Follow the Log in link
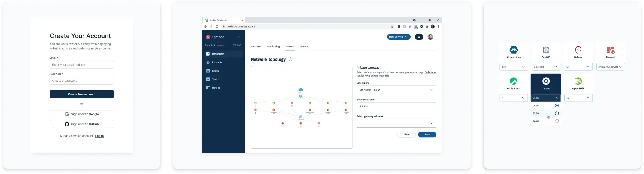The height and width of the screenshot is (174, 644). pyautogui.click(x=99, y=136)
